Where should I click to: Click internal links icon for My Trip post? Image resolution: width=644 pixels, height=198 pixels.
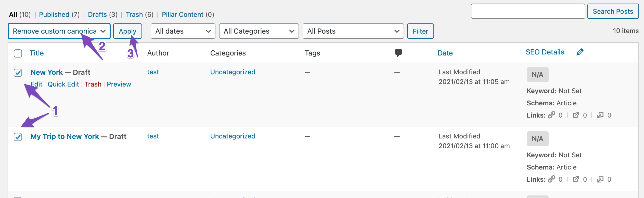(x=552, y=179)
